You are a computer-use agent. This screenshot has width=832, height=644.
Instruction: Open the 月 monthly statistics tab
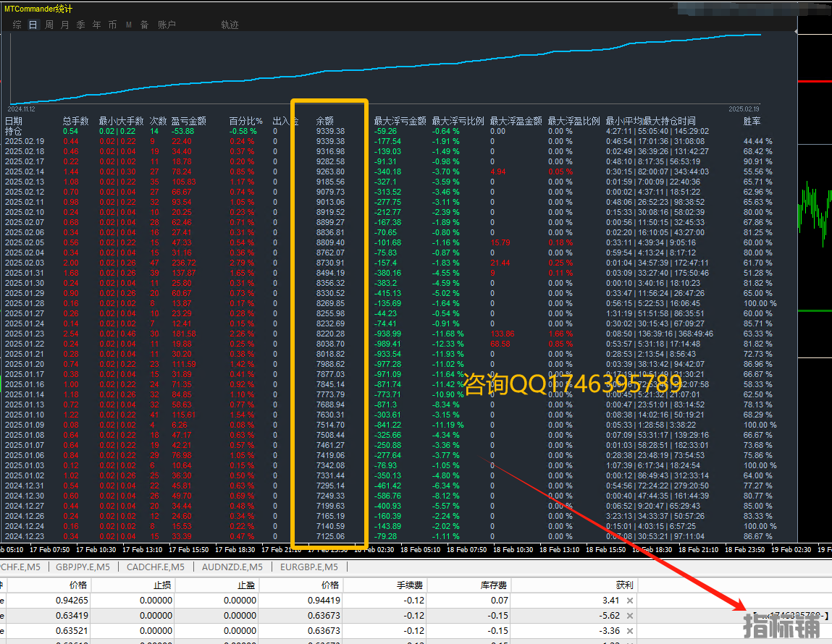pos(64,25)
